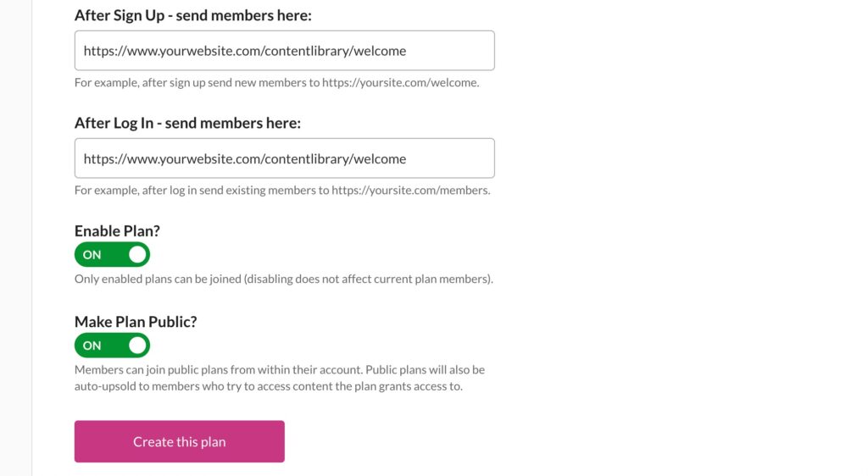This screenshot has height=476, width=868.
Task: Click 'Members can join public plans' description
Action: tap(280, 378)
